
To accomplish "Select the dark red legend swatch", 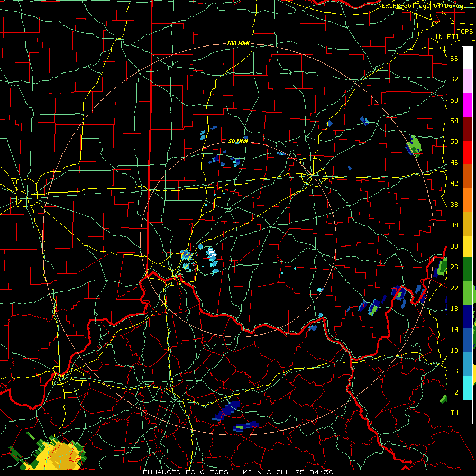I will [467, 129].
